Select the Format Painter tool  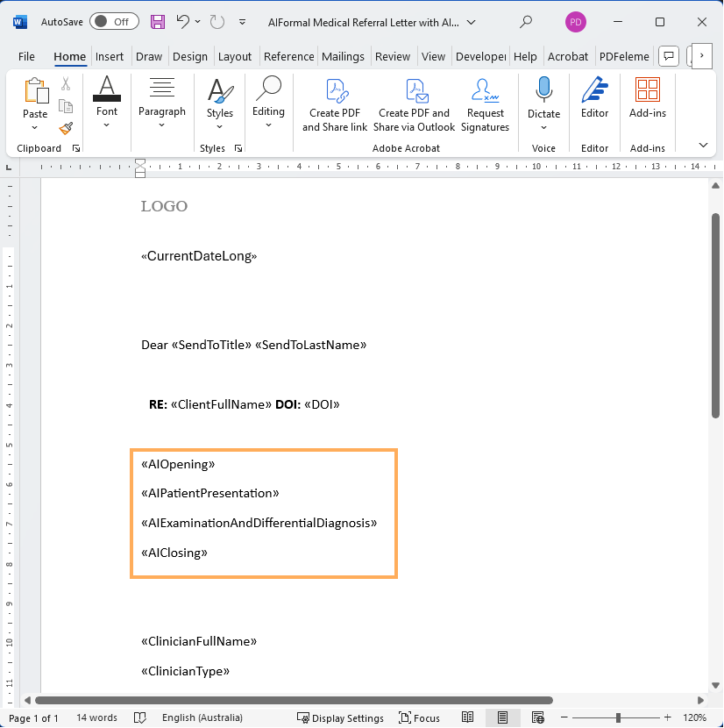(66, 128)
